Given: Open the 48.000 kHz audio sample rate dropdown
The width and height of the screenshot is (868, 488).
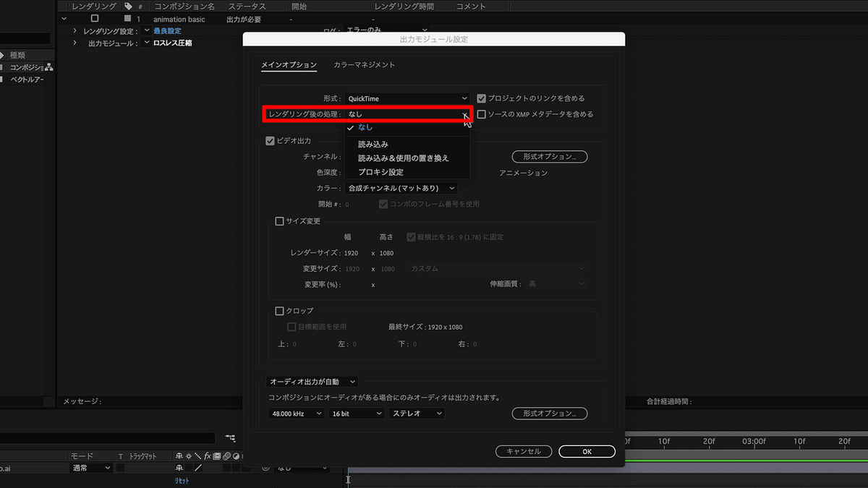Looking at the screenshot, I should [x=297, y=413].
